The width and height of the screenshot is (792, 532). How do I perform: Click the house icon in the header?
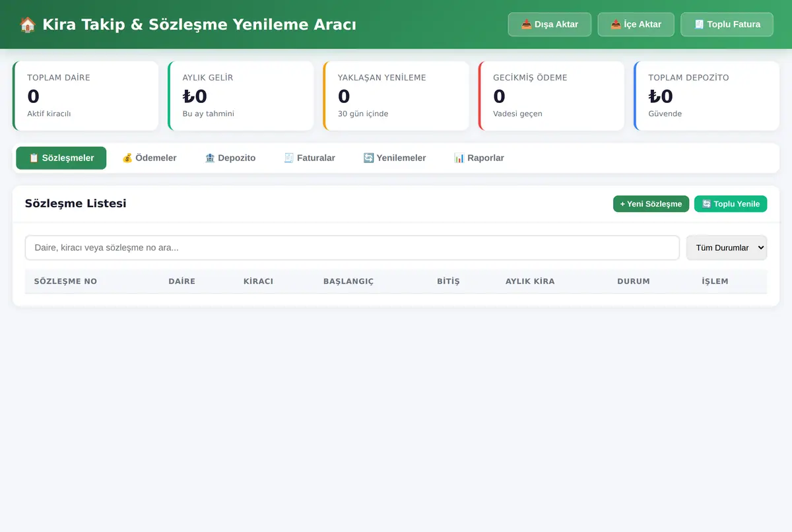click(x=28, y=24)
